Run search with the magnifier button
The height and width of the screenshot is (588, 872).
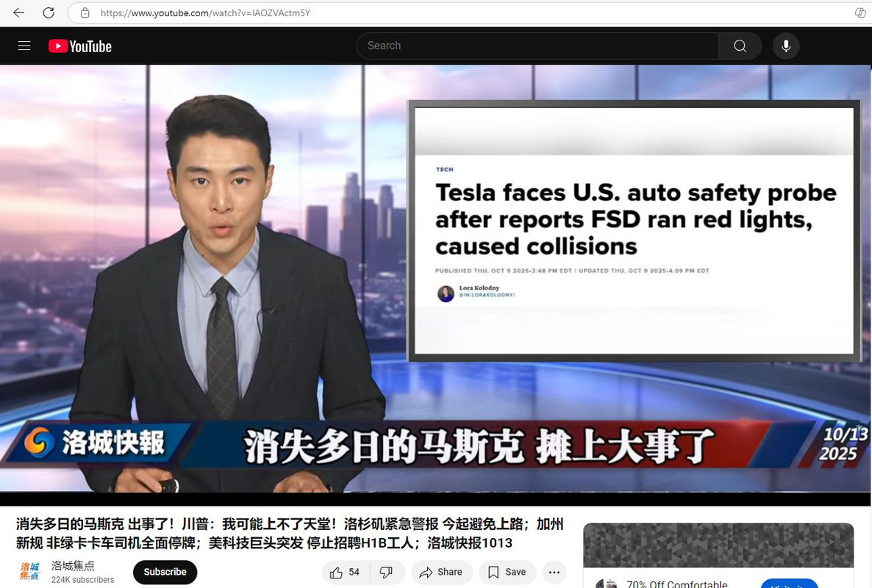tap(740, 46)
